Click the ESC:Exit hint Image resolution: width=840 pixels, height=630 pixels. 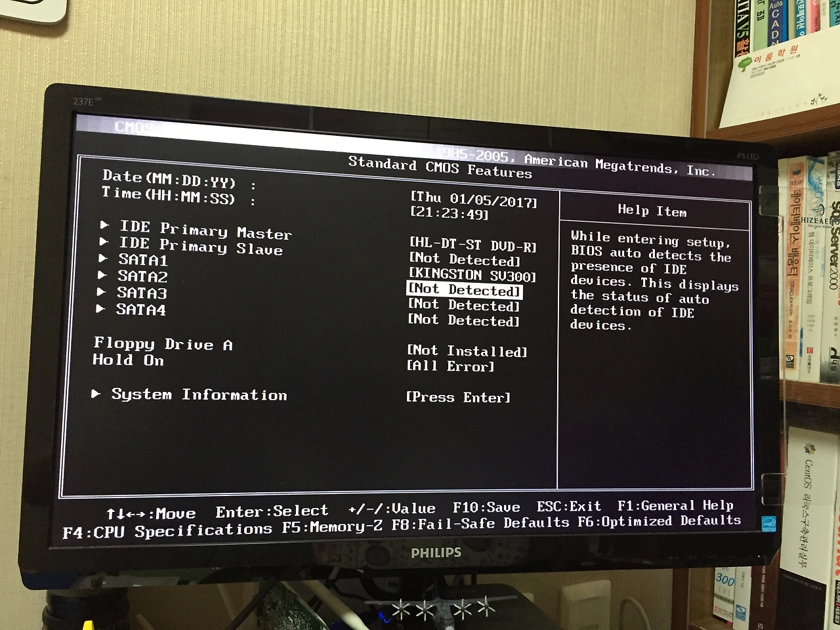569,506
